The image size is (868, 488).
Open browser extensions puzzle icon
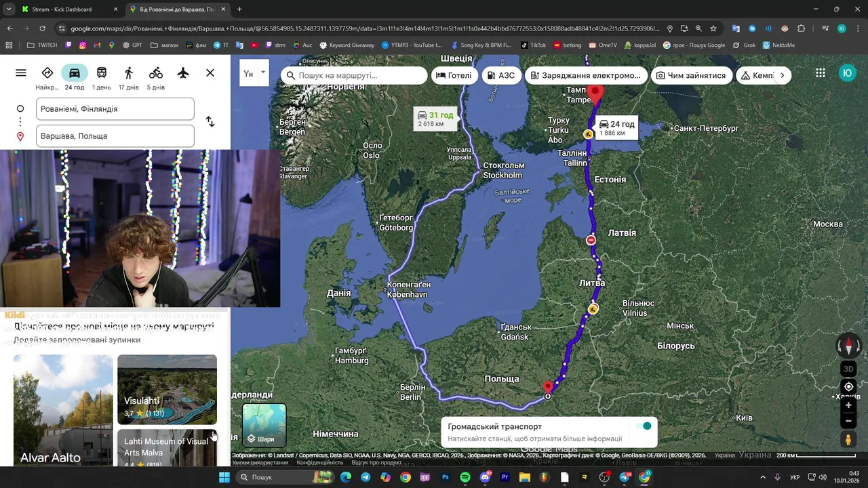(x=802, y=28)
